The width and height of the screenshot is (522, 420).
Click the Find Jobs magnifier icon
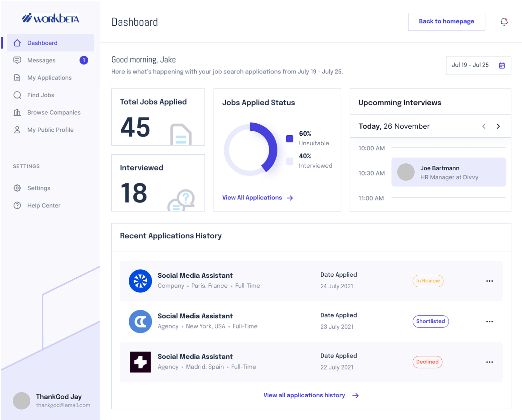tap(17, 95)
